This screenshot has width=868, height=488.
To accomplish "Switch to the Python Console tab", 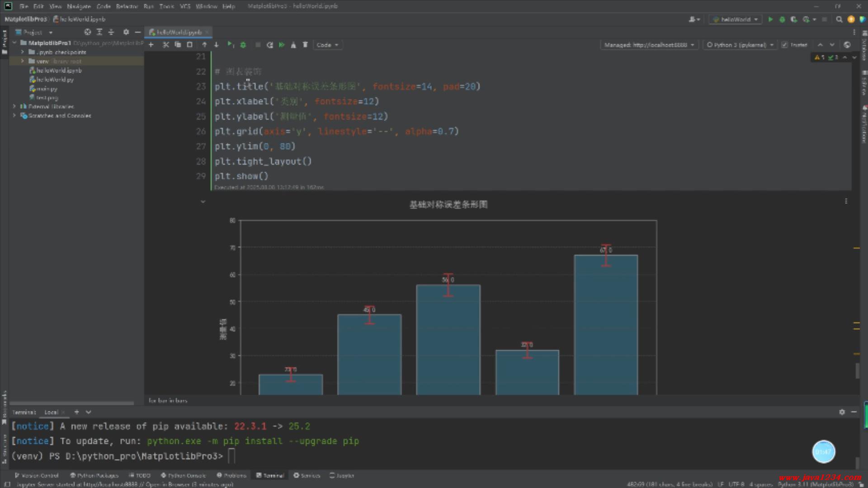I will point(184,475).
